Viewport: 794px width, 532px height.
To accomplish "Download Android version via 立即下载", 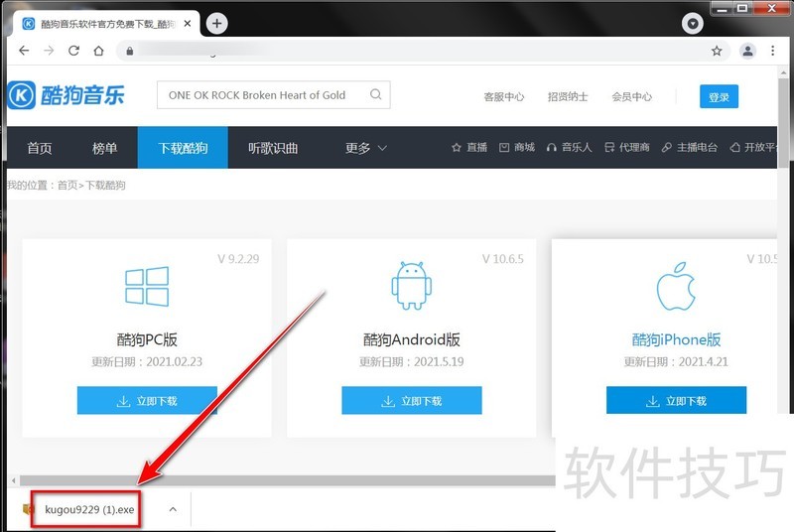I will coord(412,400).
